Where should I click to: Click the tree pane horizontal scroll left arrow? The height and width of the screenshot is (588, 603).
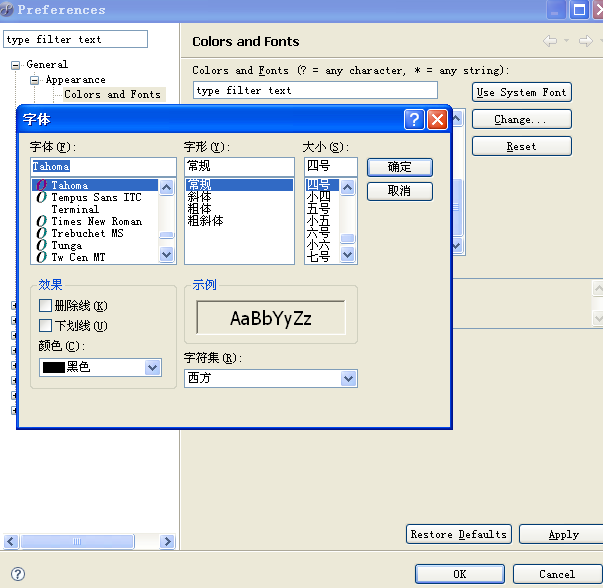11,541
